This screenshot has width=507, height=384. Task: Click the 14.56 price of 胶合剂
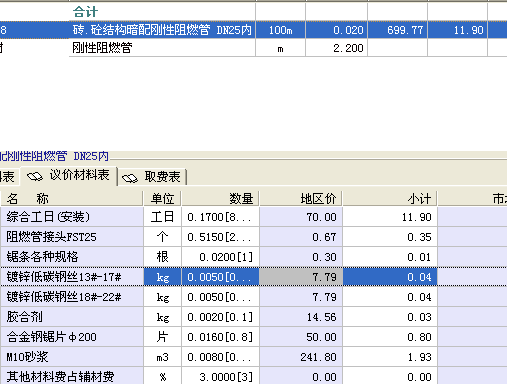pyautogui.click(x=301, y=317)
